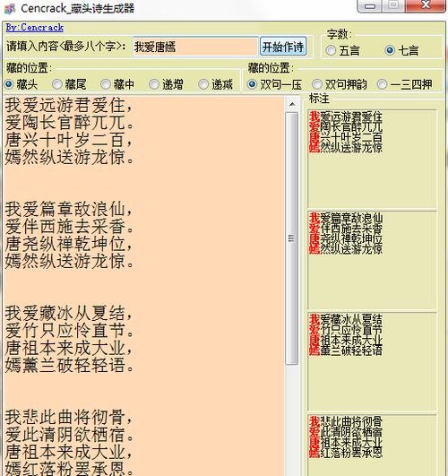Viewport: 448px width, 476px height.
Task: Click the 开始作诗 button
Action: pos(283,47)
